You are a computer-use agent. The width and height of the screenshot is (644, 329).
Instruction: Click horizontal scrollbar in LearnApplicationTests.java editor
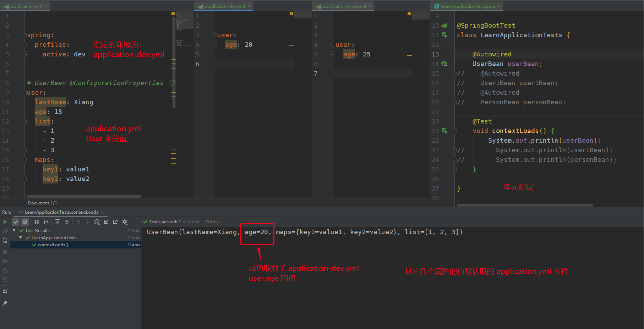pos(525,205)
